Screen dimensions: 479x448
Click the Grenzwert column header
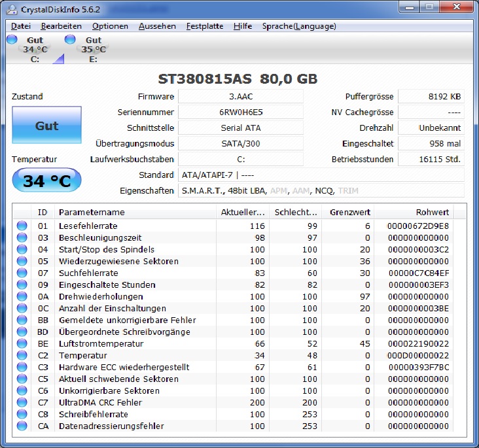348,213
